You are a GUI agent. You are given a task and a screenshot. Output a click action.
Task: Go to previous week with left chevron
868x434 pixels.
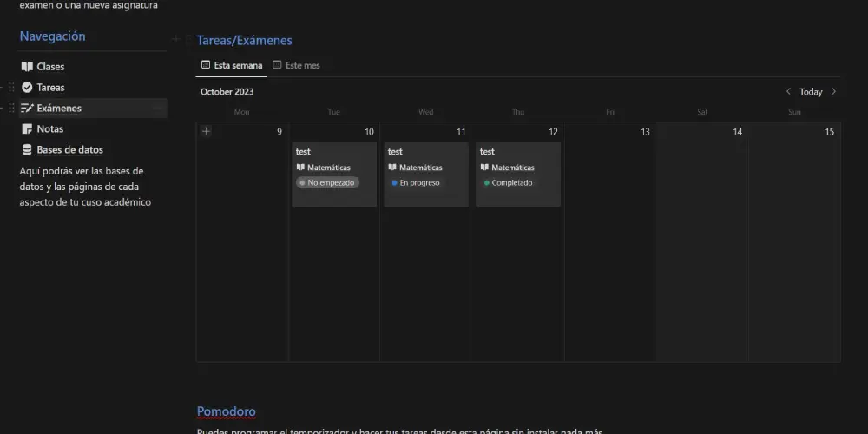click(x=788, y=92)
